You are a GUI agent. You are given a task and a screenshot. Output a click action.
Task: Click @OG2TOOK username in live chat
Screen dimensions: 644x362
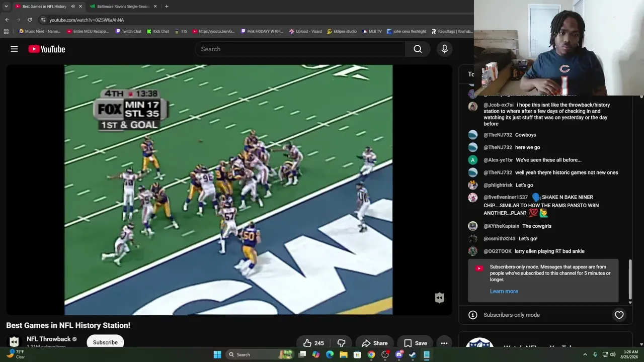click(x=498, y=251)
